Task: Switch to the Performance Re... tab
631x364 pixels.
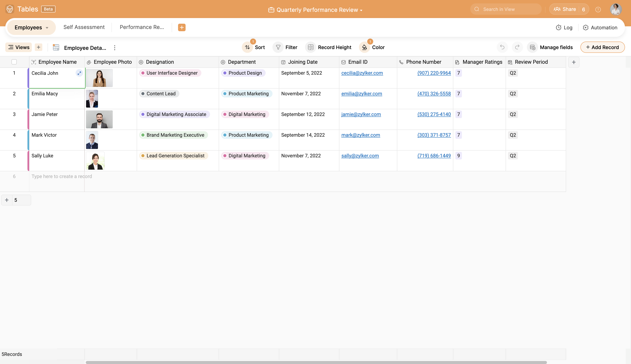Action: [x=142, y=27]
